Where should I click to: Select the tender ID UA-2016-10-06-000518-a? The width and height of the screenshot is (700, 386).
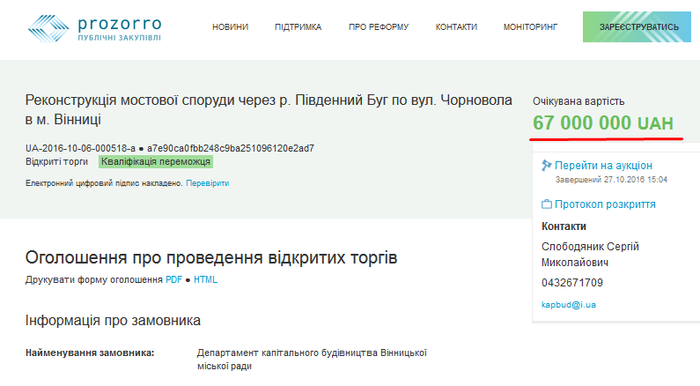80,148
